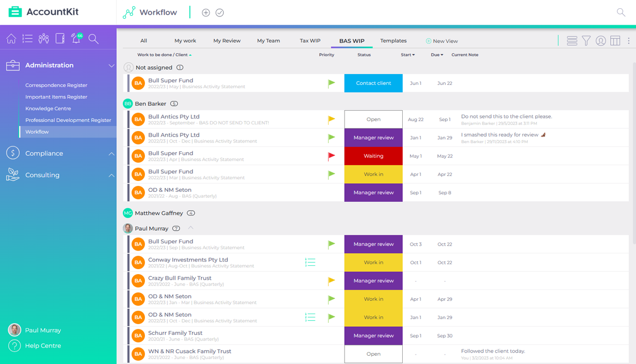Viewport: 636px width, 364px height.
Task: Collapse Paul Murray group chevron
Action: pyautogui.click(x=190, y=228)
